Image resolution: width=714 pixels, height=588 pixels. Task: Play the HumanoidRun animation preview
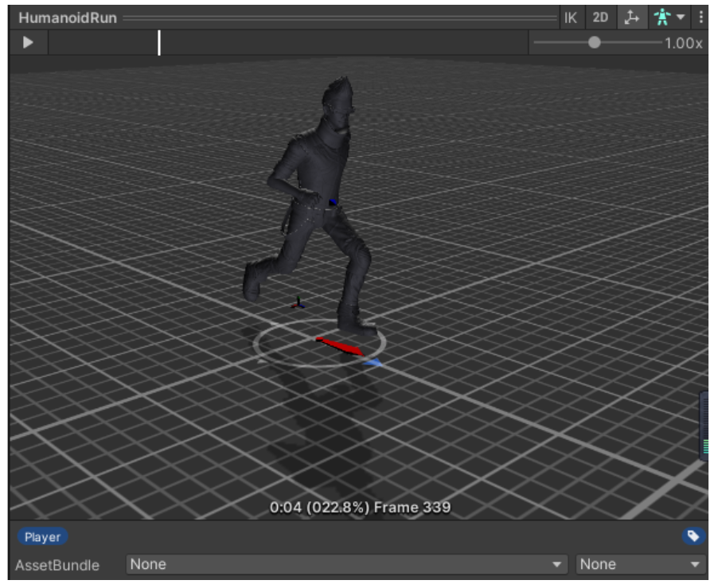[28, 43]
